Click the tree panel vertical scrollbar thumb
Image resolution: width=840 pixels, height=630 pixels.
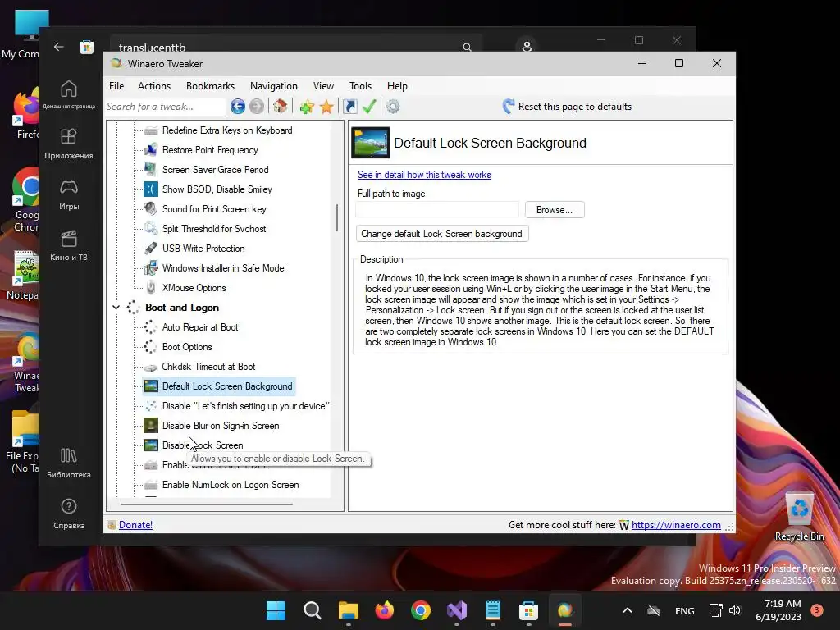click(x=337, y=218)
